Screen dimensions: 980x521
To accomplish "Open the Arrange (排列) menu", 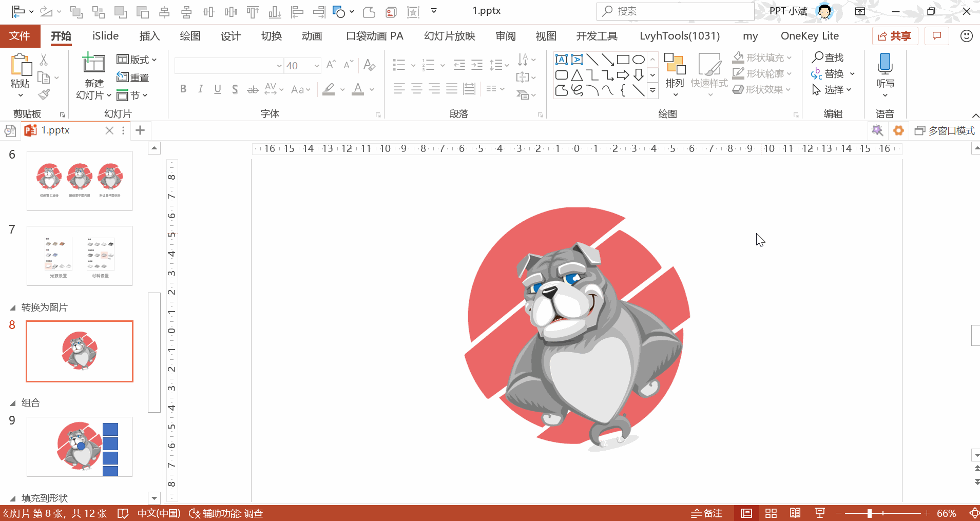I will coord(675,74).
